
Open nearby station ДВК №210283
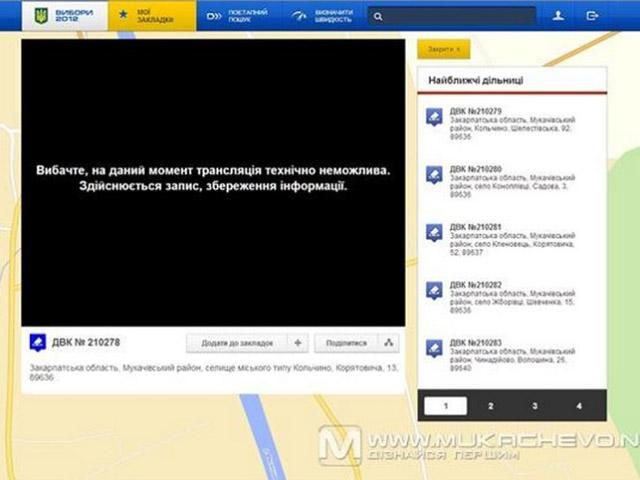tap(476, 343)
